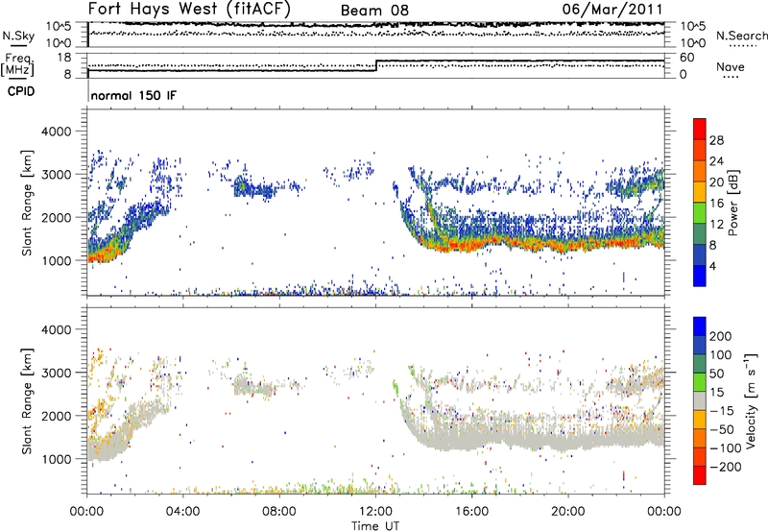Click the '12:00' time axis tick label
Screen dimensions: 768x532
click(375, 512)
